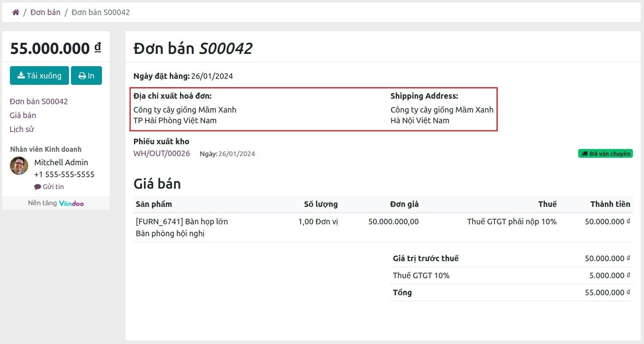
Task: Select the name Mitchell Admin
Action: coord(61,162)
